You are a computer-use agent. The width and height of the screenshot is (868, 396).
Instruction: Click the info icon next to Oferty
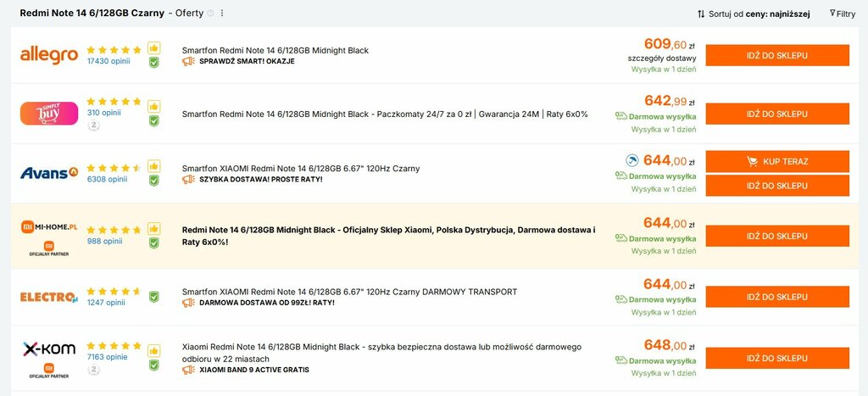[210, 14]
